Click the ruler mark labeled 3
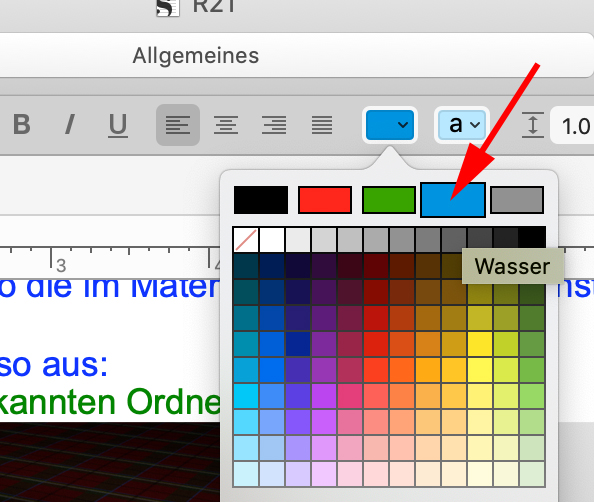 coord(61,265)
